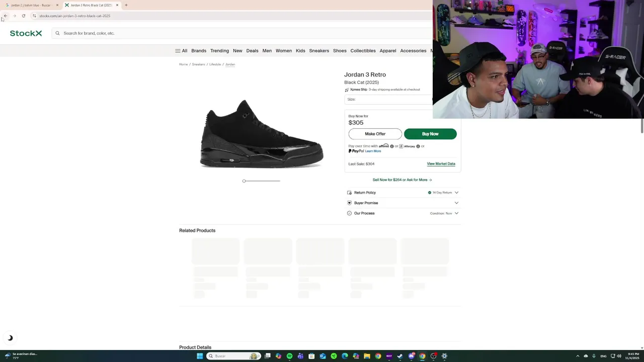Viewport: 644px width, 362px height.
Task: Open Microsoft Teams from the taskbar
Action: tap(300, 356)
